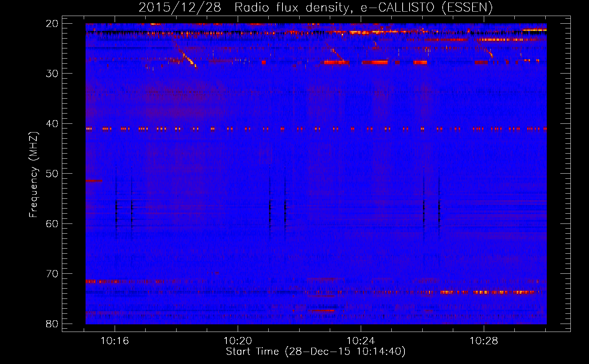The width and height of the screenshot is (589, 364).
Task: Click the plot title "2015/12/28 Radio flux density, e-CALLISTO (ESSEN)"
Action: (x=316, y=8)
